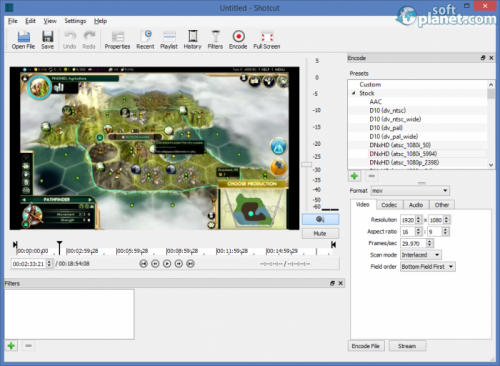The width and height of the screenshot is (500, 366).
Task: Click the Undo toolbar icon
Action: 70,40
